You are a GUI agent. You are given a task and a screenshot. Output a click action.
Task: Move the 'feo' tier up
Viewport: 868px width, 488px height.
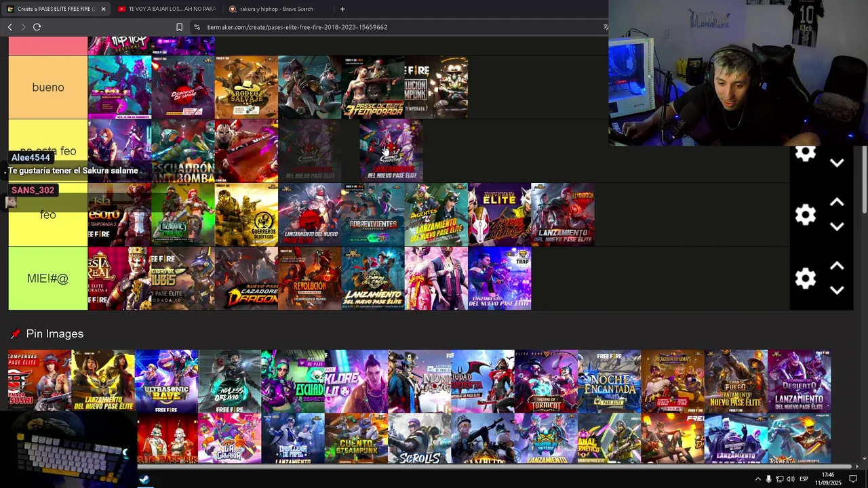pos(837,203)
